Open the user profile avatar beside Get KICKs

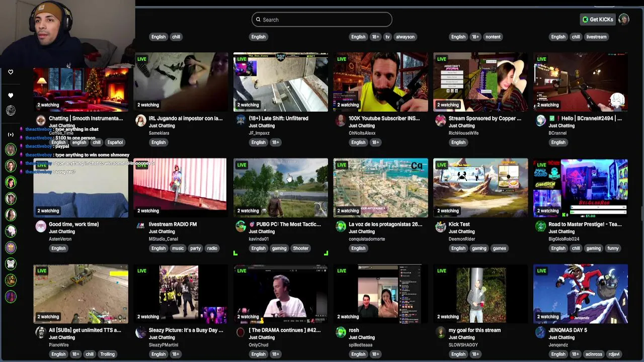point(624,20)
